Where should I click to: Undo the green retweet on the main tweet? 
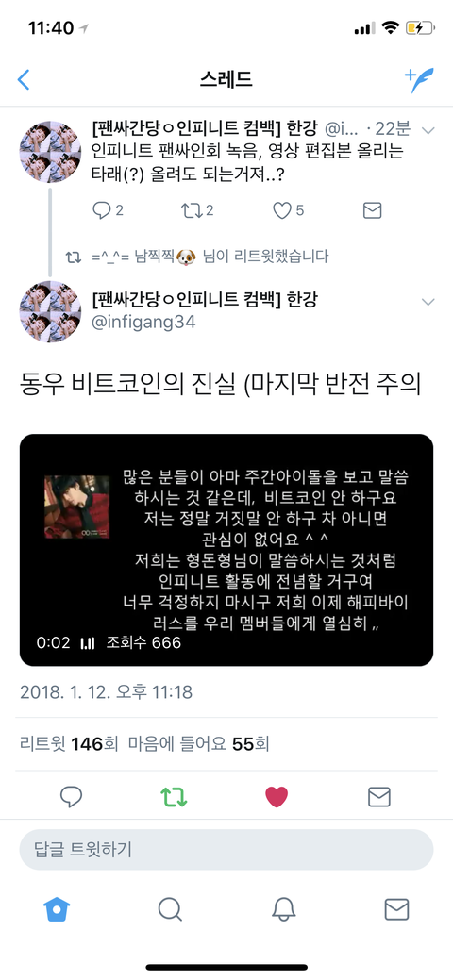pyautogui.click(x=175, y=796)
